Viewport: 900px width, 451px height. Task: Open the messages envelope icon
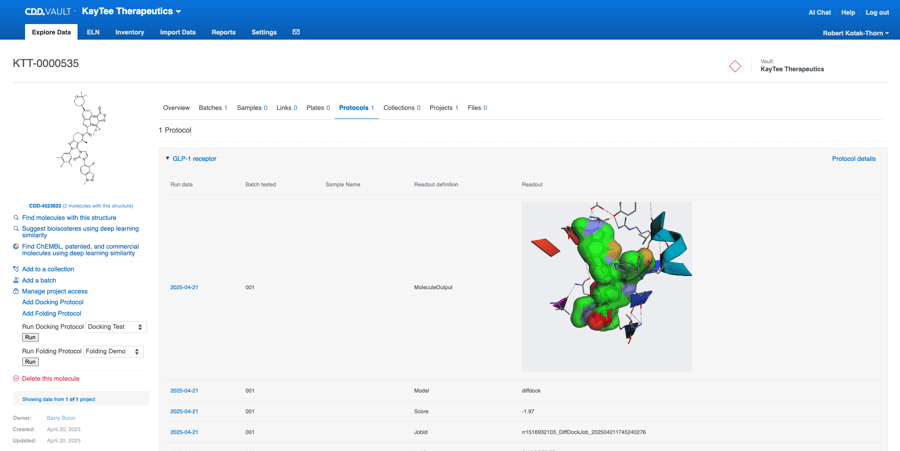point(296,32)
